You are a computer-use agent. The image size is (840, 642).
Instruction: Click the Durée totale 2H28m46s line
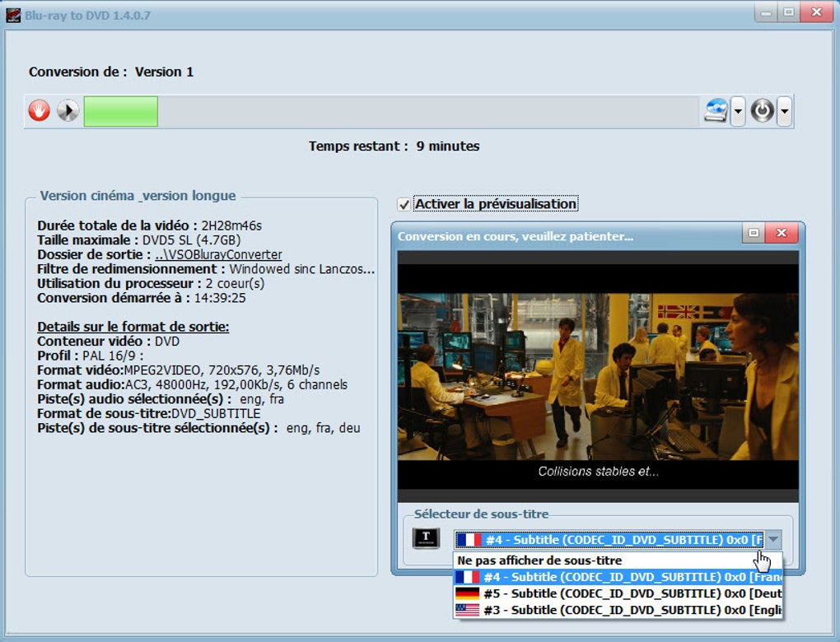[x=149, y=226]
